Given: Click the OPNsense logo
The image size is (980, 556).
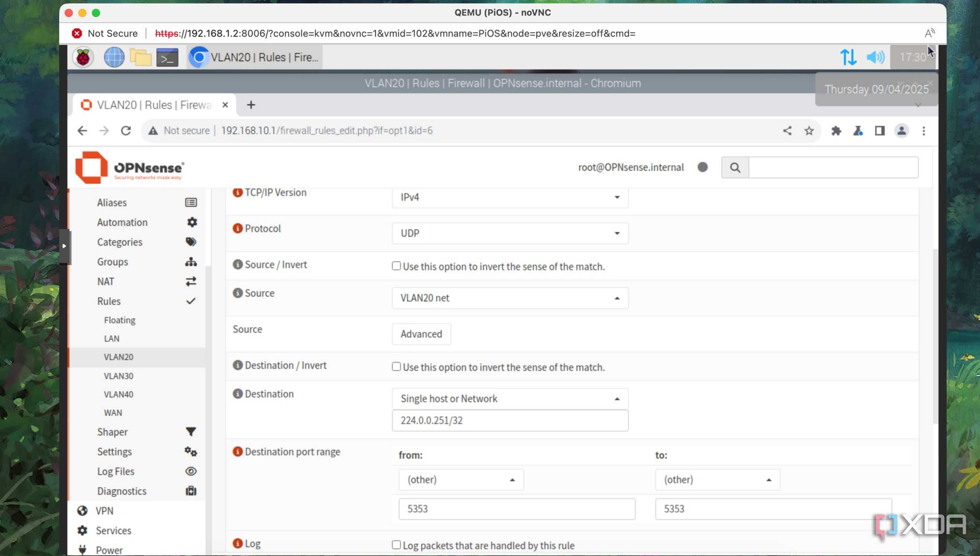Looking at the screenshot, I should pos(130,168).
